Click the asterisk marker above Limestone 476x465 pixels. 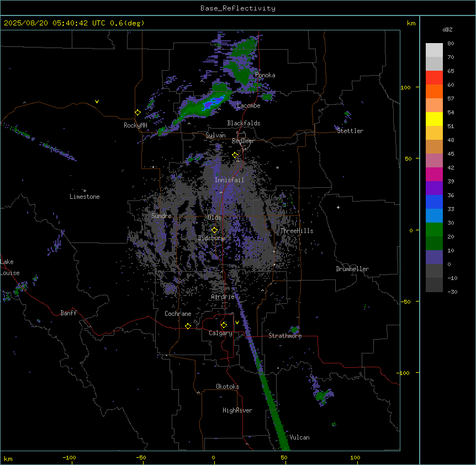tap(84, 191)
